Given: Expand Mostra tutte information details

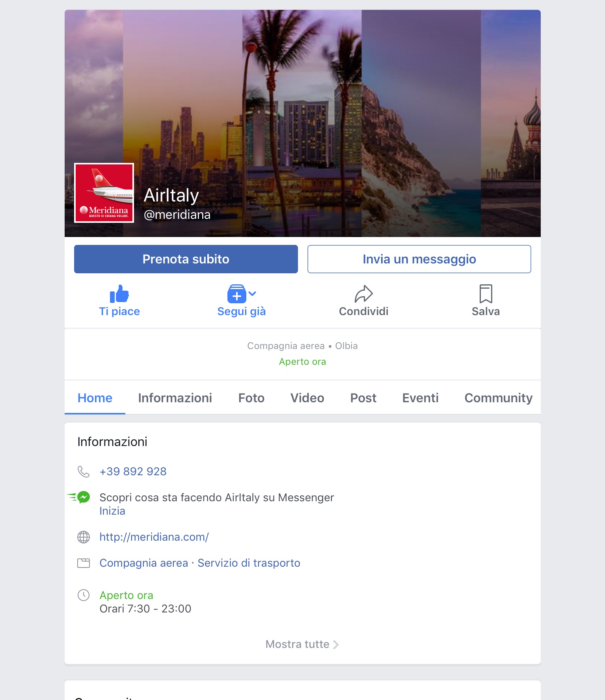Looking at the screenshot, I should 302,644.
